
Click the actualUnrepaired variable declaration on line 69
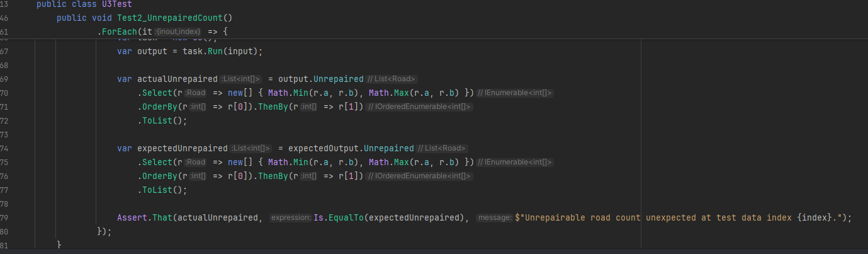tap(178, 79)
